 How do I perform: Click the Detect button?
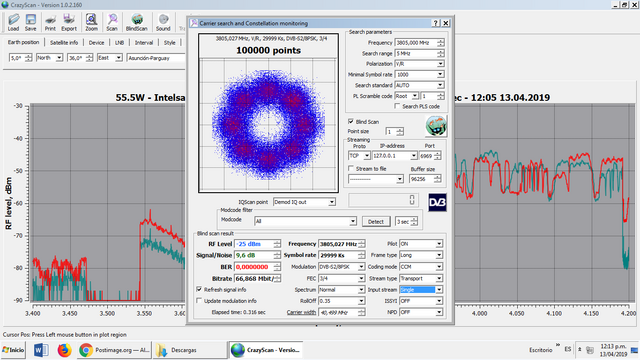376,222
